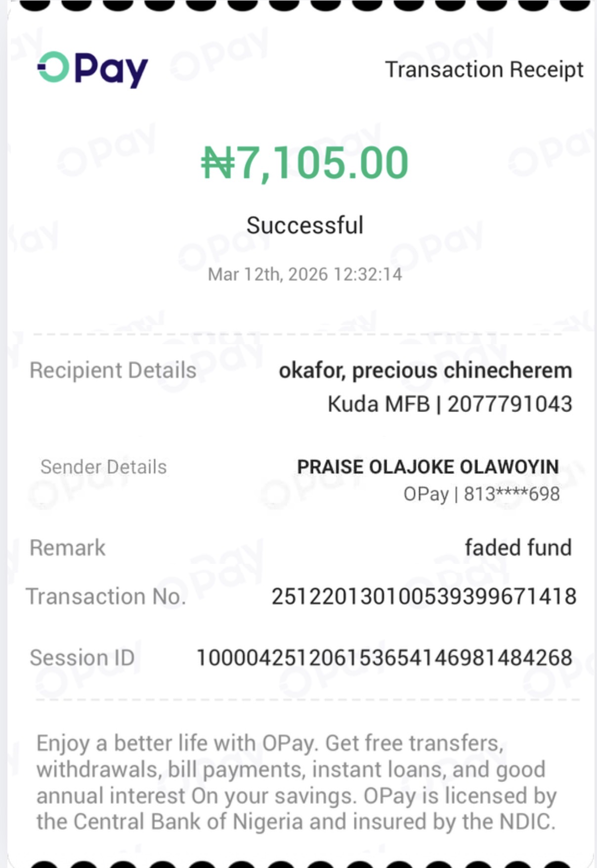The image size is (597, 868).
Task: Click the Transaction No. label
Action: 106,596
